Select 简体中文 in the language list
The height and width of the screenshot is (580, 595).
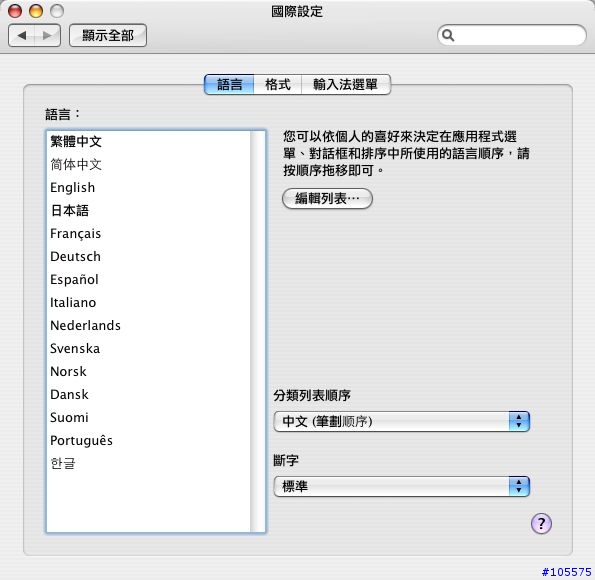148,164
